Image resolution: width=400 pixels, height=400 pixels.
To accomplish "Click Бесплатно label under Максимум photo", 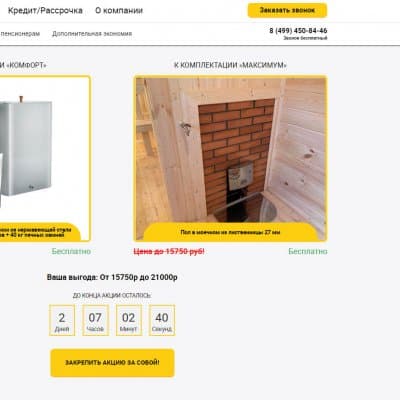I will [308, 251].
